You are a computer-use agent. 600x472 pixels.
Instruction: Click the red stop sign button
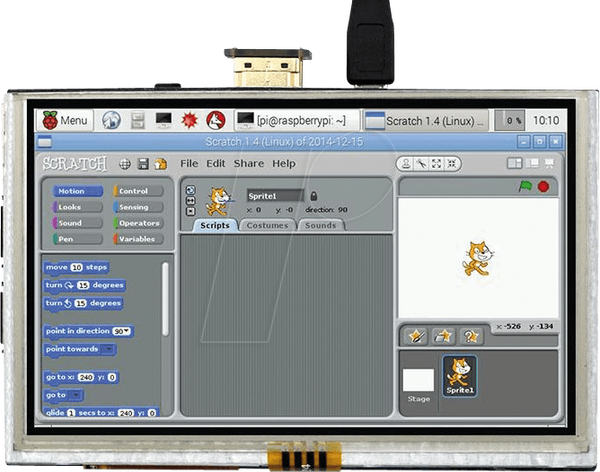[x=543, y=186]
